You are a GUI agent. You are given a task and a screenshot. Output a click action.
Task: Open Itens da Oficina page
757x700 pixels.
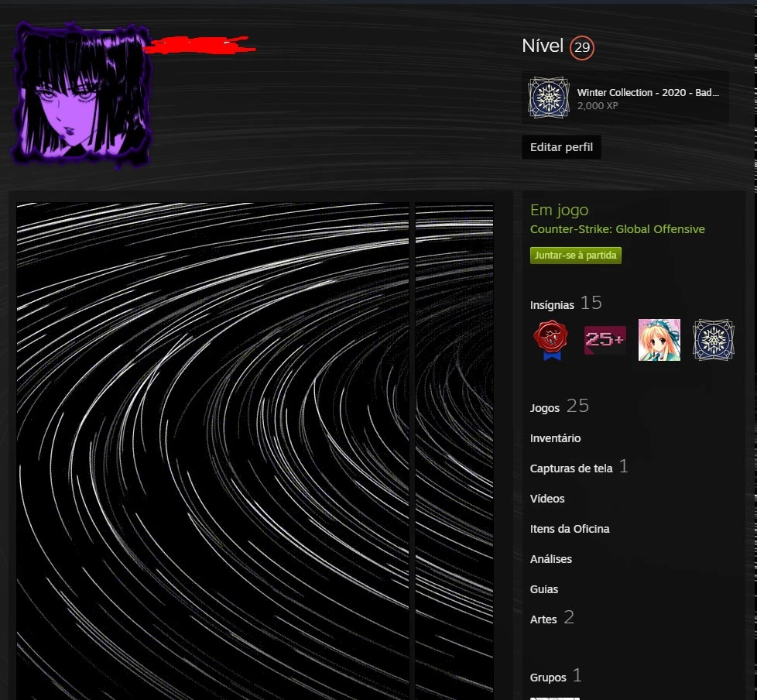570,529
